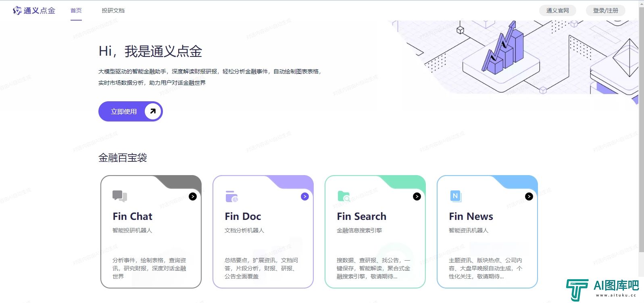Open the Fin Chat card title
644x303 pixels.
tap(132, 217)
